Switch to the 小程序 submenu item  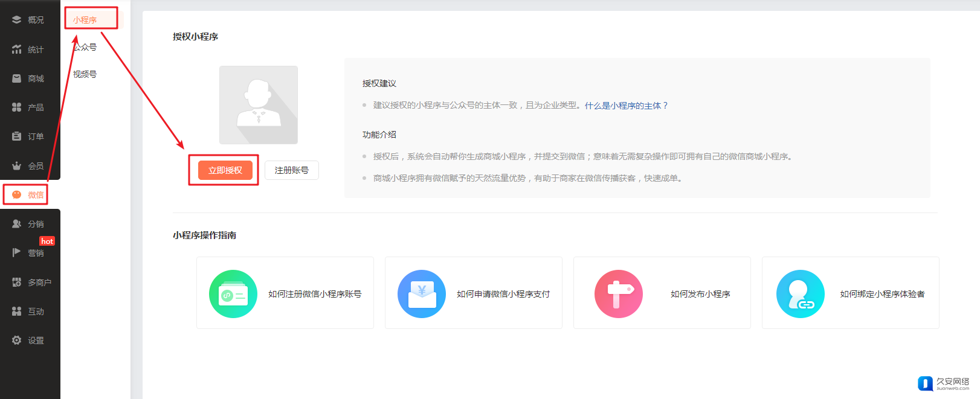[x=85, y=20]
